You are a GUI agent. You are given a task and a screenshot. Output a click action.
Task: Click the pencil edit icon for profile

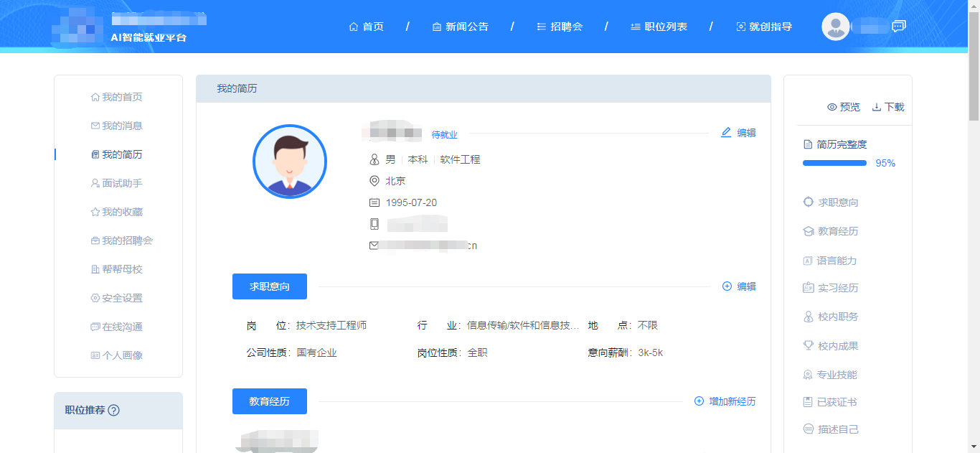(726, 133)
